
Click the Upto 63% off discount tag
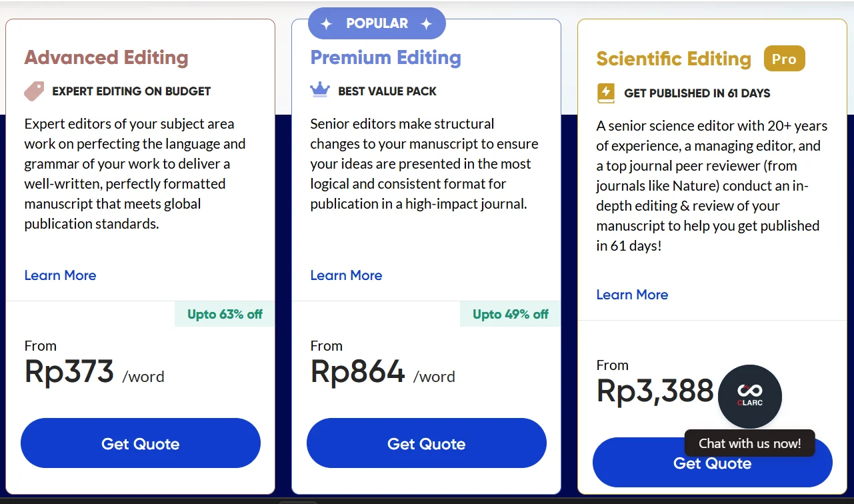(x=225, y=314)
